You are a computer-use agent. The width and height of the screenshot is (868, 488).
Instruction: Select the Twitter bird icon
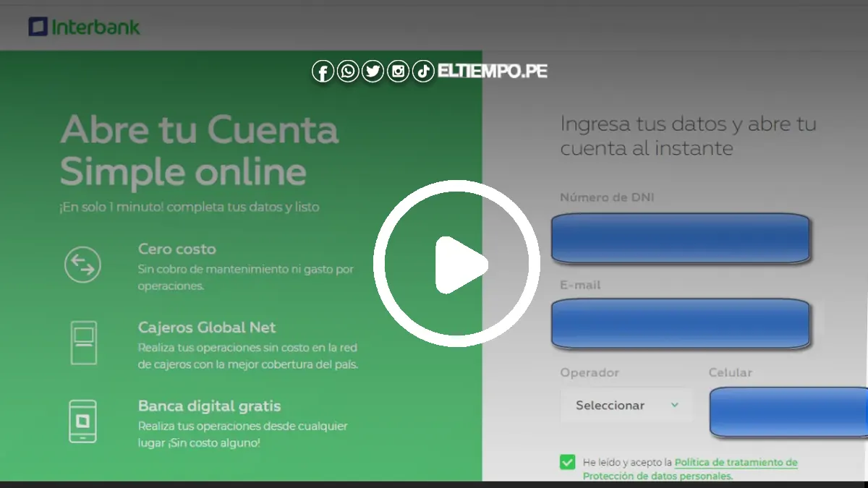[x=373, y=71]
